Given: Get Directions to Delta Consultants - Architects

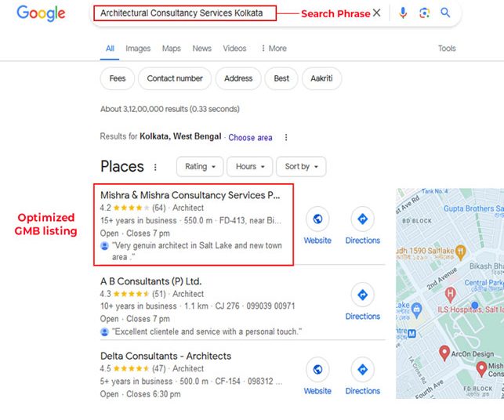Looking at the screenshot, I should click(x=362, y=370).
